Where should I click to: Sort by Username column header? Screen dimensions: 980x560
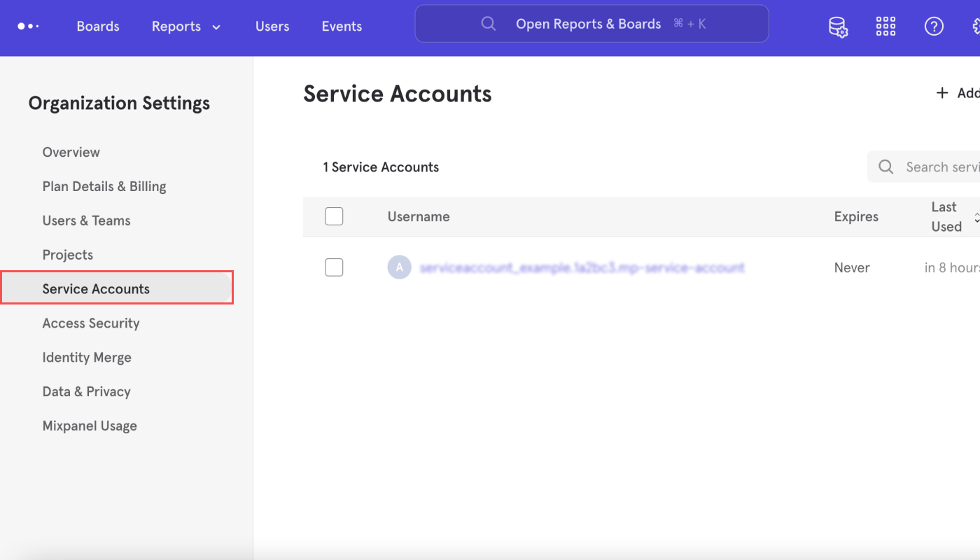pyautogui.click(x=419, y=216)
